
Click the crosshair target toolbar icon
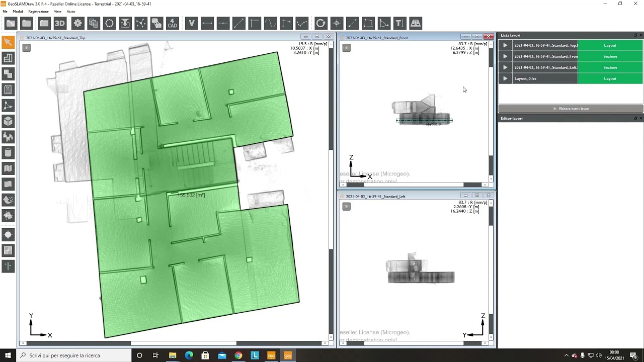click(x=337, y=23)
